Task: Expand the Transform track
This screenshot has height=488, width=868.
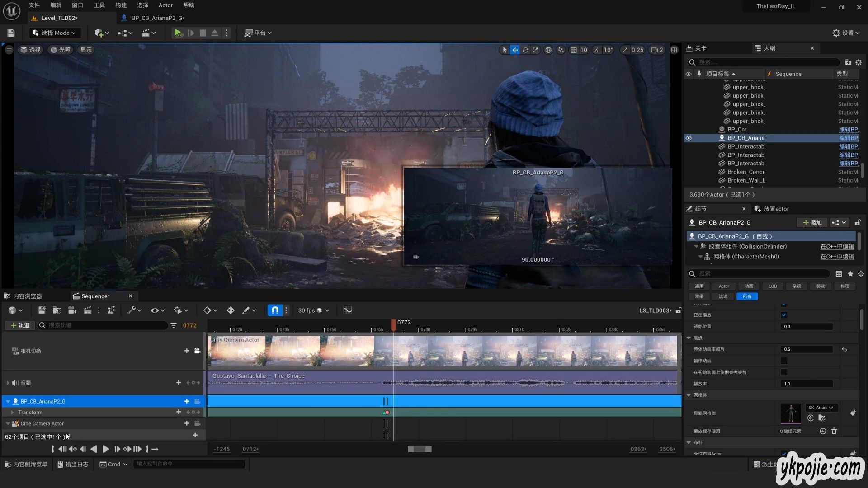Action: (12, 413)
